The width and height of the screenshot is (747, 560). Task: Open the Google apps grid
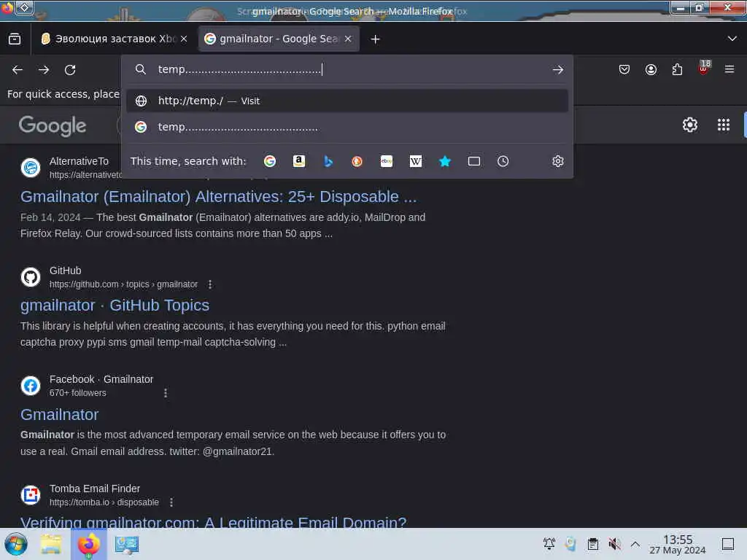724,125
